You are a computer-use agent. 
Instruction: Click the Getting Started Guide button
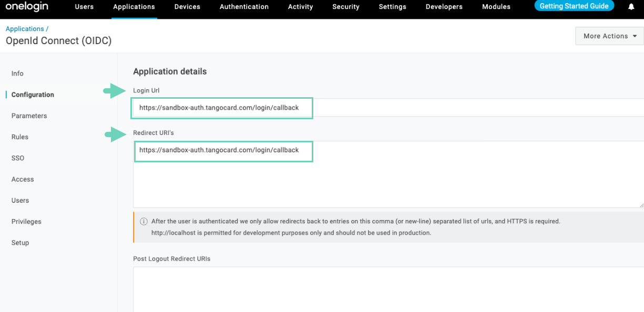574,6
